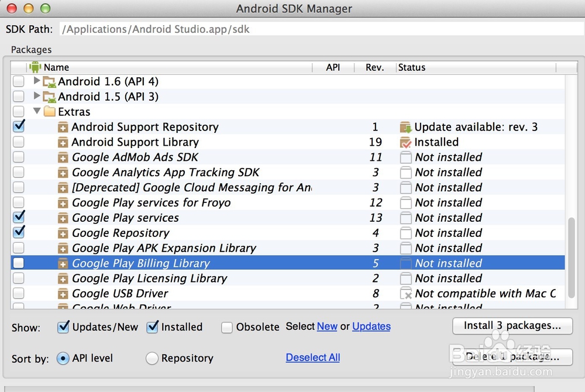Collapse the Extras tree node
585x392 pixels.
pyautogui.click(x=36, y=111)
